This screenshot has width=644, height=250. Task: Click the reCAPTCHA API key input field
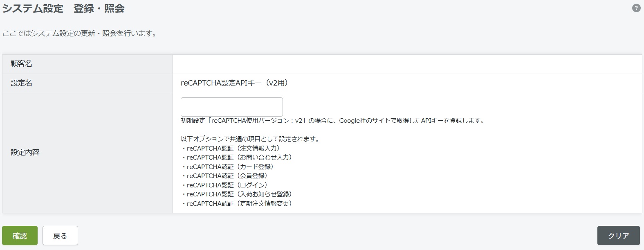(x=231, y=107)
